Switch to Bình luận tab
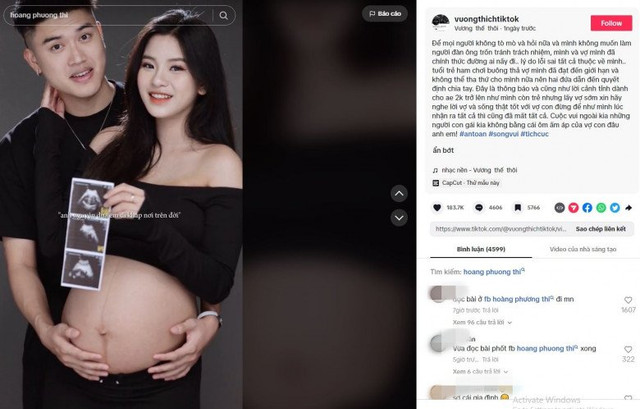640x409 pixels. click(x=481, y=249)
